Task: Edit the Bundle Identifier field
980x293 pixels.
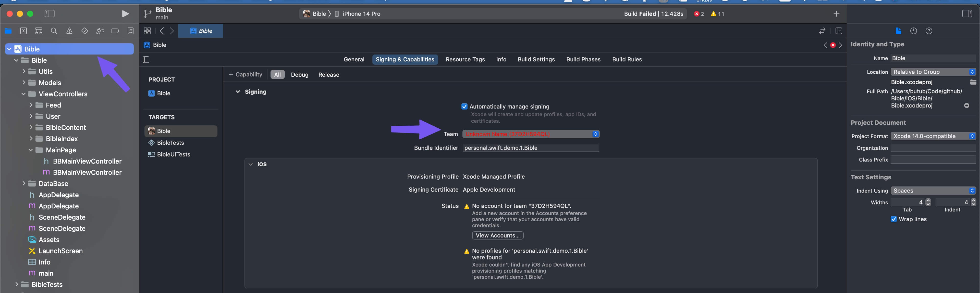Action: 531,148
